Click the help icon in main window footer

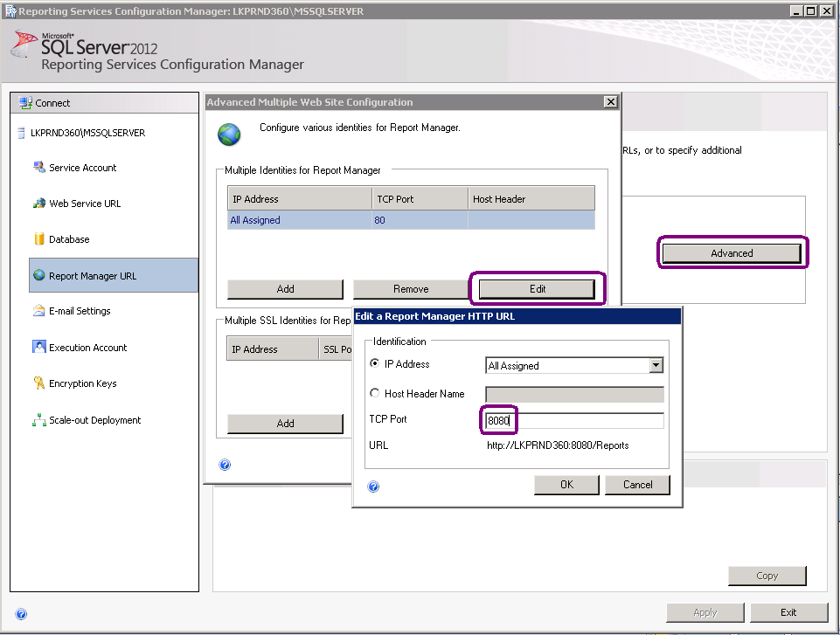click(21, 613)
